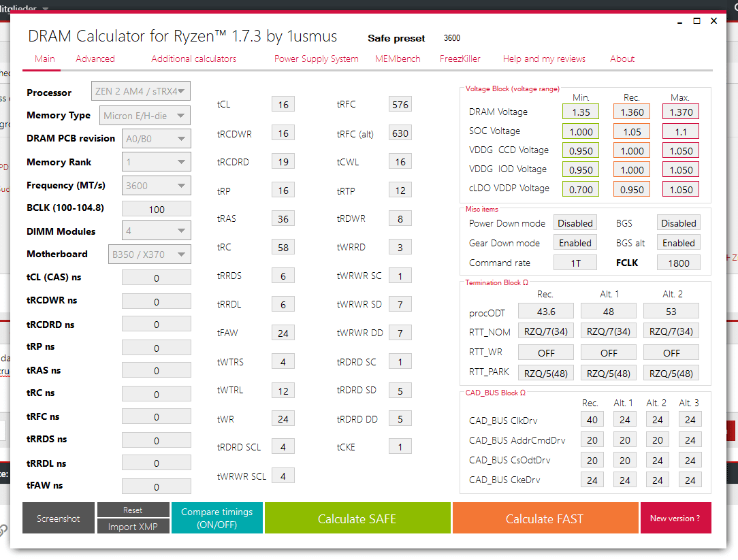Click the tRC ns input field
Image resolution: width=738 pixels, height=560 pixels.
[157, 394]
